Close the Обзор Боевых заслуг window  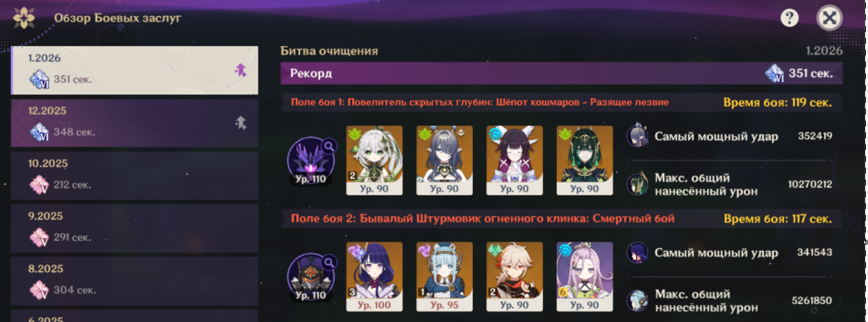point(828,18)
